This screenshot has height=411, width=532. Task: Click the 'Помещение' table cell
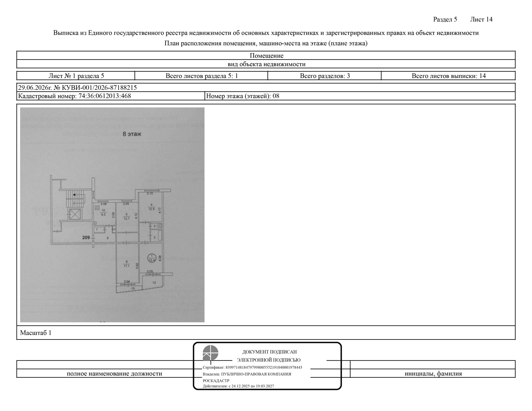click(x=266, y=55)
